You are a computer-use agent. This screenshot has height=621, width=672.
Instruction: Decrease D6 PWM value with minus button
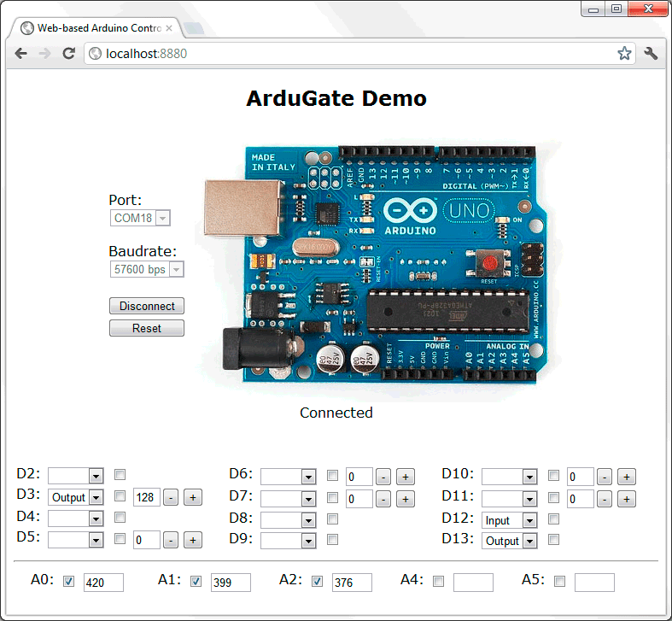pyautogui.click(x=383, y=477)
